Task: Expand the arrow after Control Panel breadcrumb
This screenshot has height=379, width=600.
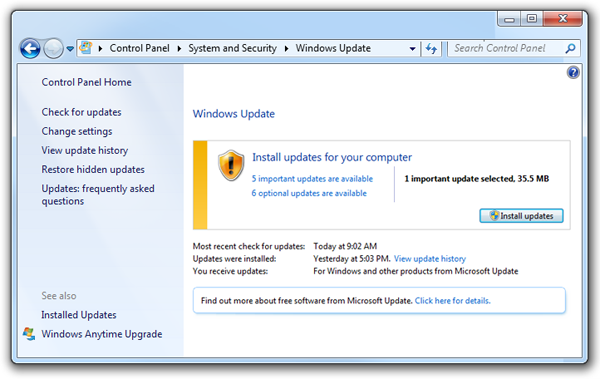Action: point(179,49)
